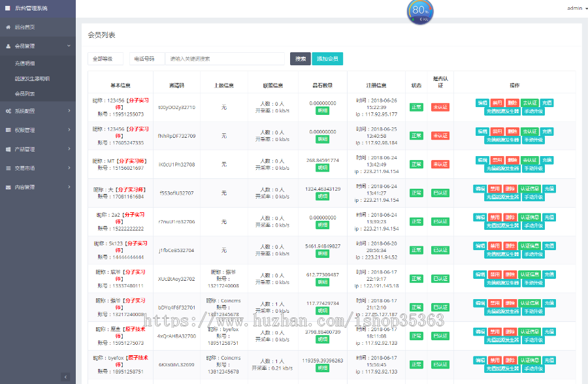This screenshot has height=384, width=588.
Task: Open 能源发生器明细 in the sidebar
Action: coord(32,79)
